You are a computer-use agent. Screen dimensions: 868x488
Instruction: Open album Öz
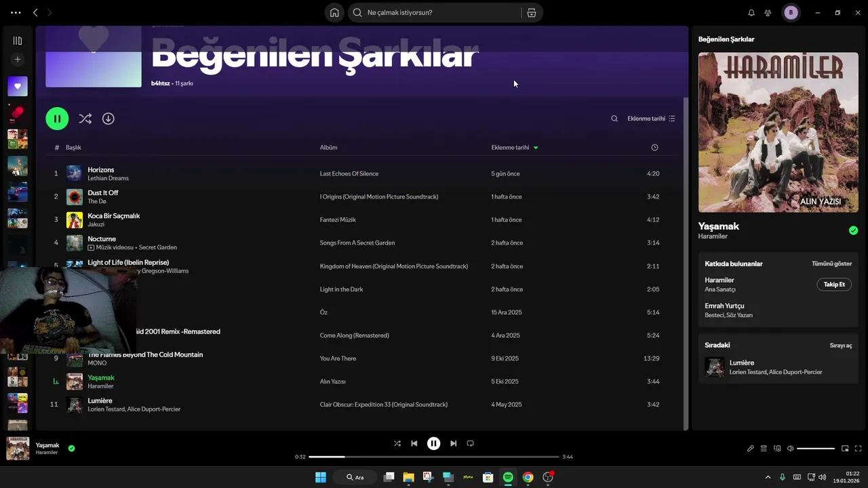323,312
